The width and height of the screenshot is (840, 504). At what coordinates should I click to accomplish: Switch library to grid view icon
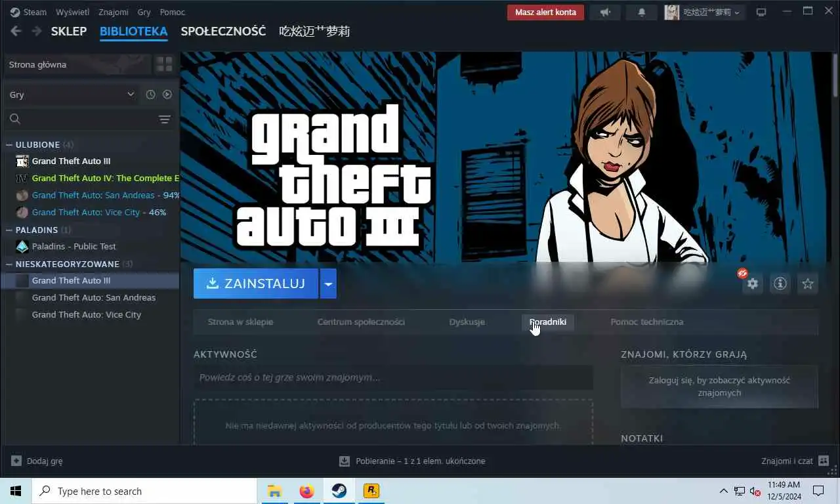[164, 64]
